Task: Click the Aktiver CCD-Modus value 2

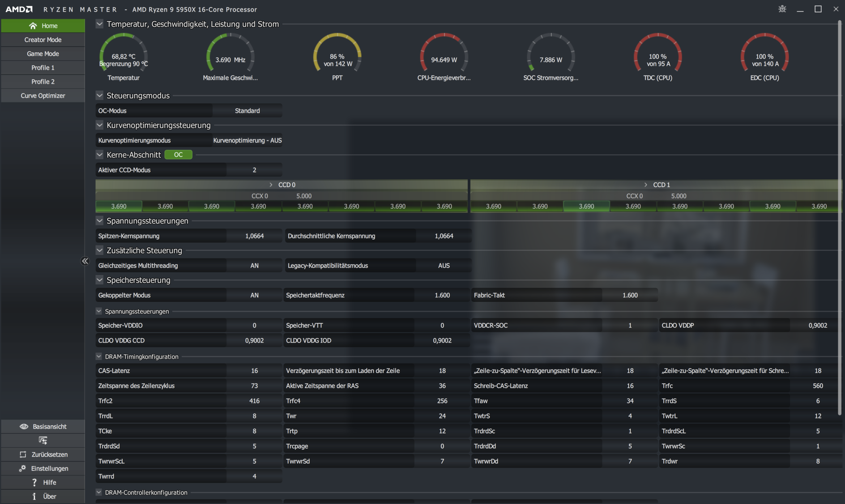Action: [254, 170]
